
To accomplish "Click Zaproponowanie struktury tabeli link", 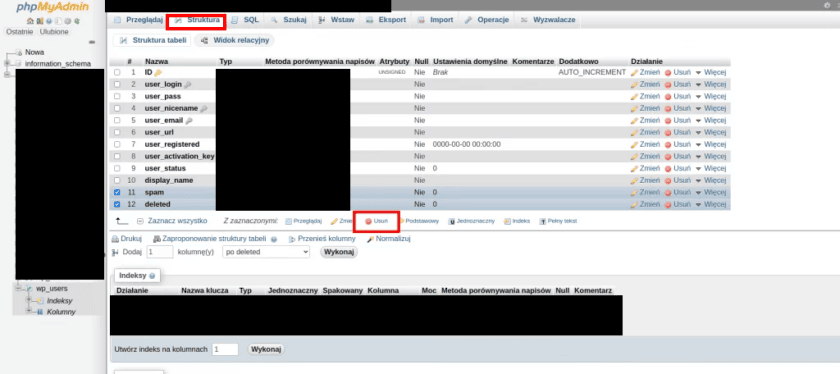I will pos(209,238).
